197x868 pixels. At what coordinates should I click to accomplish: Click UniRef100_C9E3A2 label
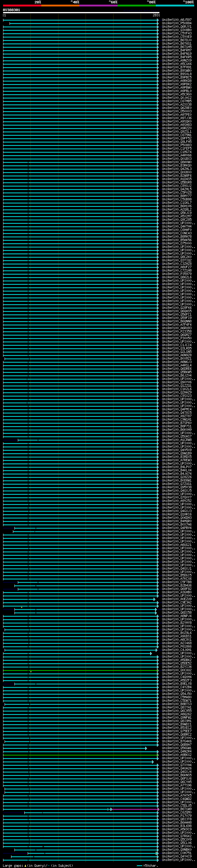pyautogui.click(x=176, y=603)
